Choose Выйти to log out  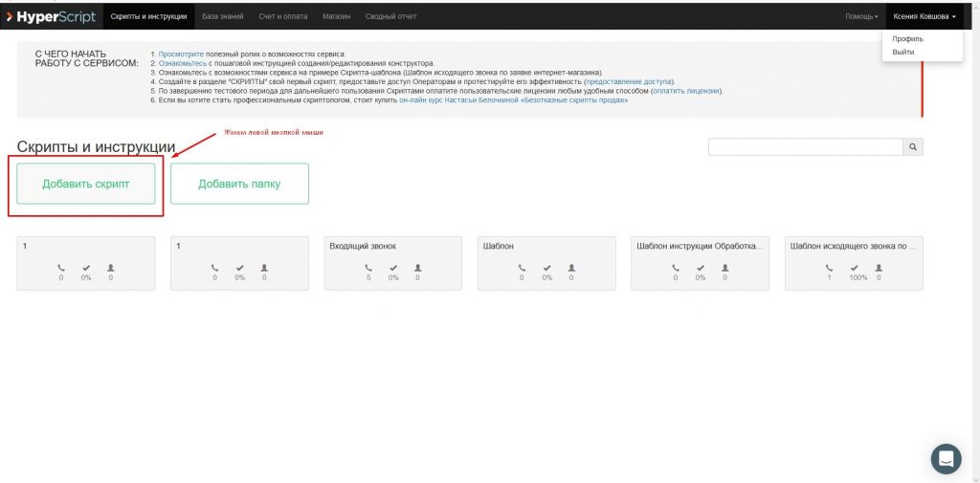[x=903, y=52]
